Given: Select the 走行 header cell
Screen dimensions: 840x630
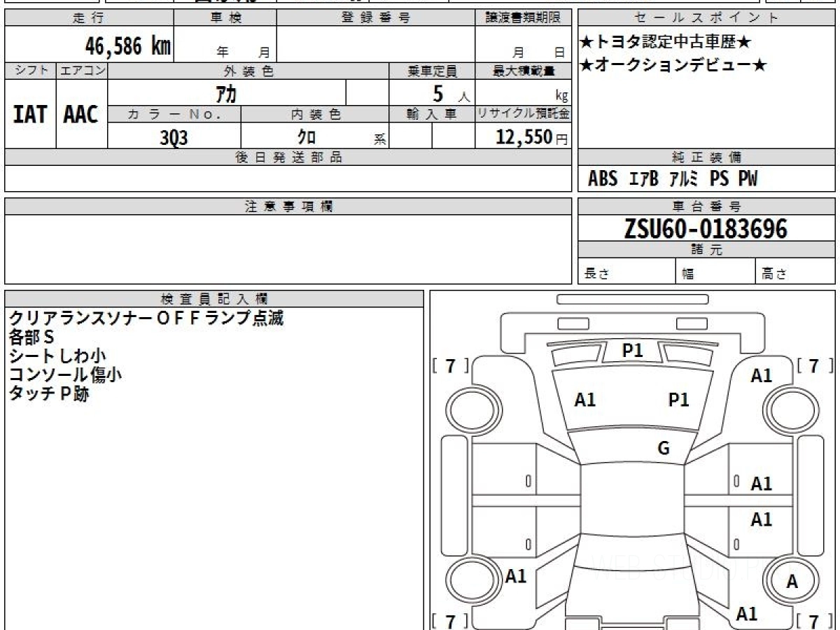Looking at the screenshot, I should [x=88, y=18].
